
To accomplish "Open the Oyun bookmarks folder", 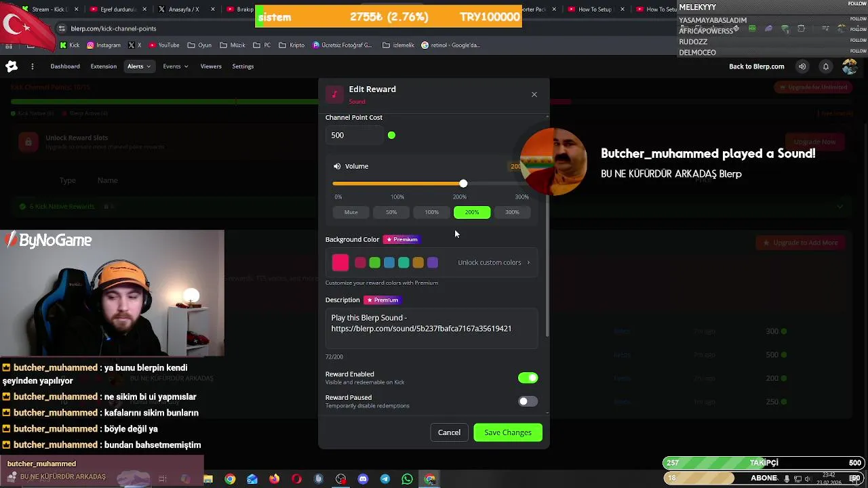I will (199, 45).
